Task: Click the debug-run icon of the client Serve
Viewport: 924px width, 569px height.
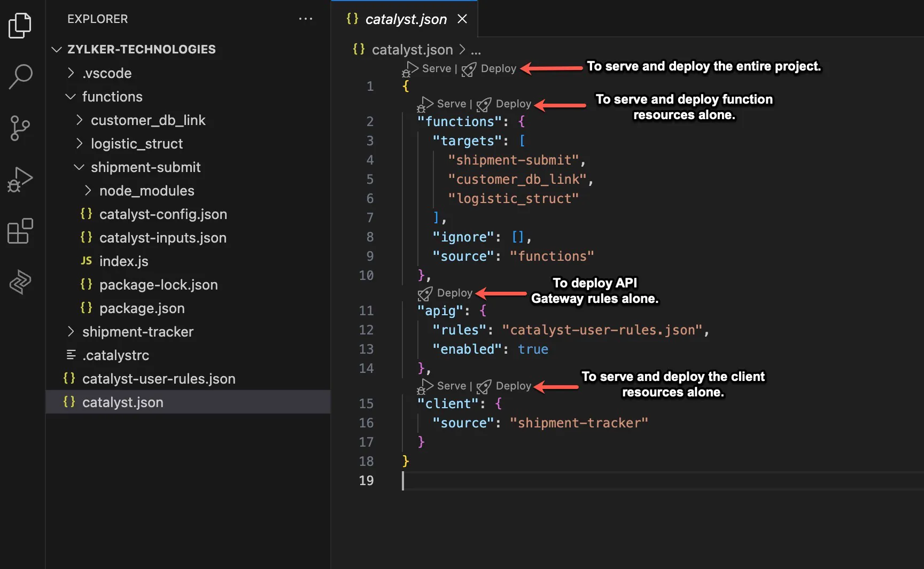Action: (x=425, y=386)
